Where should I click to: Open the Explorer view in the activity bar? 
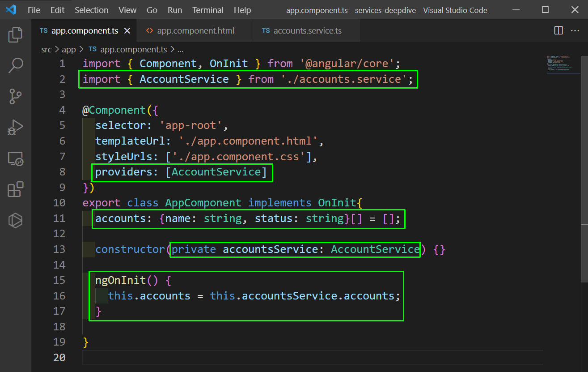click(16, 34)
